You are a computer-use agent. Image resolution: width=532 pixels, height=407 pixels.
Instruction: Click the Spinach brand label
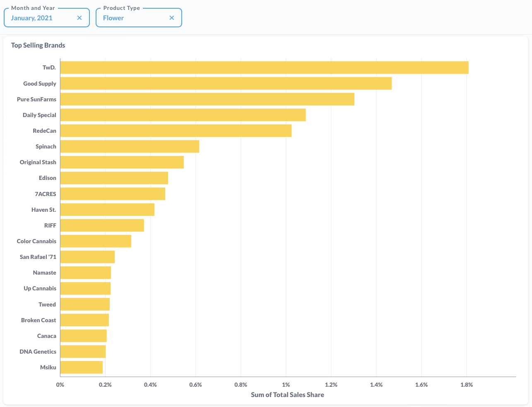pyautogui.click(x=46, y=146)
